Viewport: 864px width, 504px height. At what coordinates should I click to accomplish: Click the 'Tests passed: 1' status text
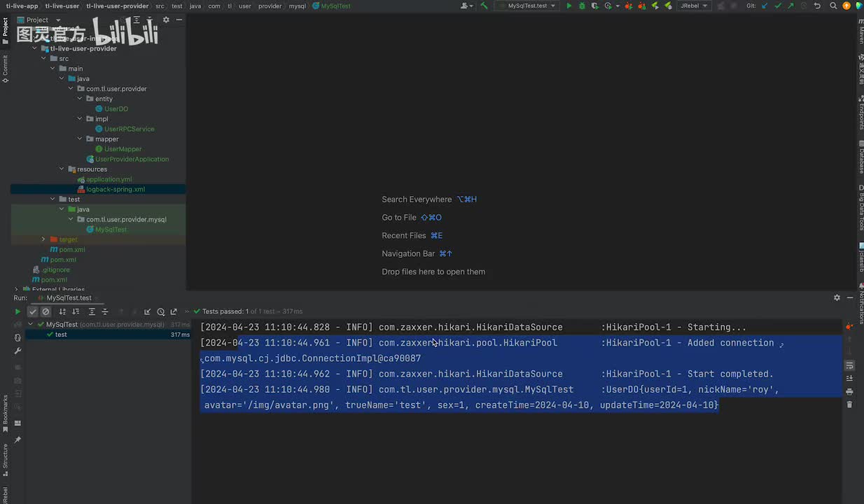point(225,311)
